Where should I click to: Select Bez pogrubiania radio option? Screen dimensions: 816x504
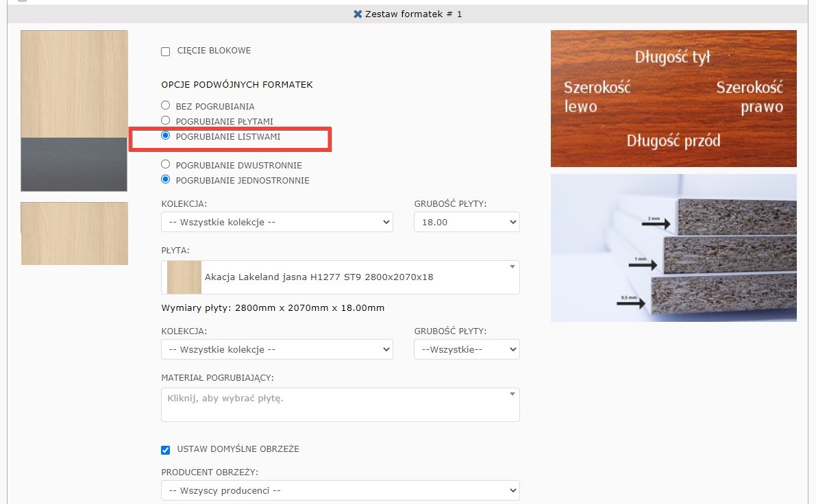[165, 106]
